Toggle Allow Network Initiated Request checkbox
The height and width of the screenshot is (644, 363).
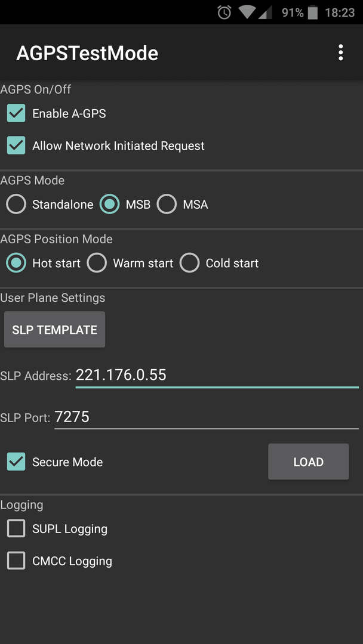pos(16,146)
